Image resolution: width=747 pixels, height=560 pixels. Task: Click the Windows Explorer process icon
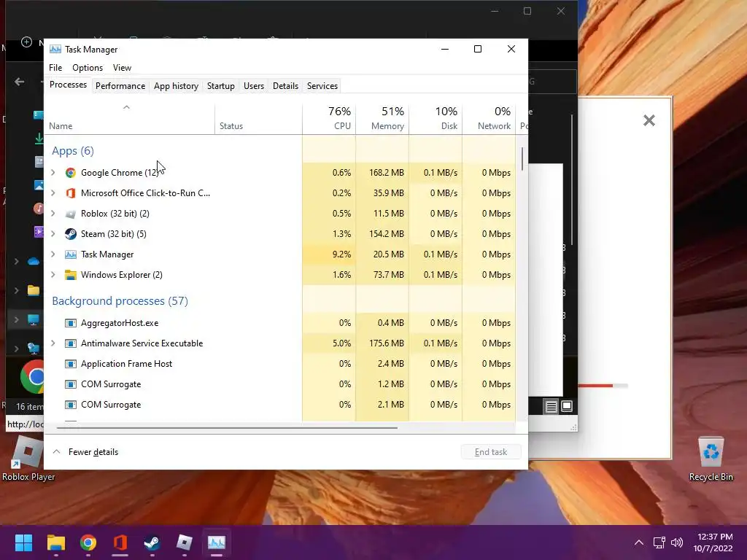click(71, 275)
